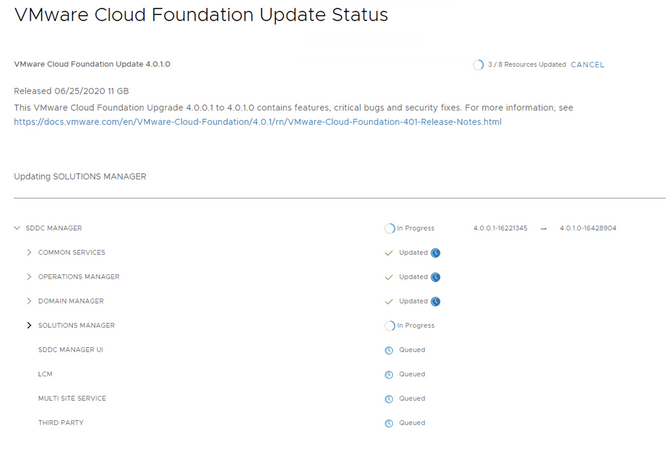Click the clock icon beside Domain Manager Updated
Screen dimensions: 667x460
(x=436, y=301)
